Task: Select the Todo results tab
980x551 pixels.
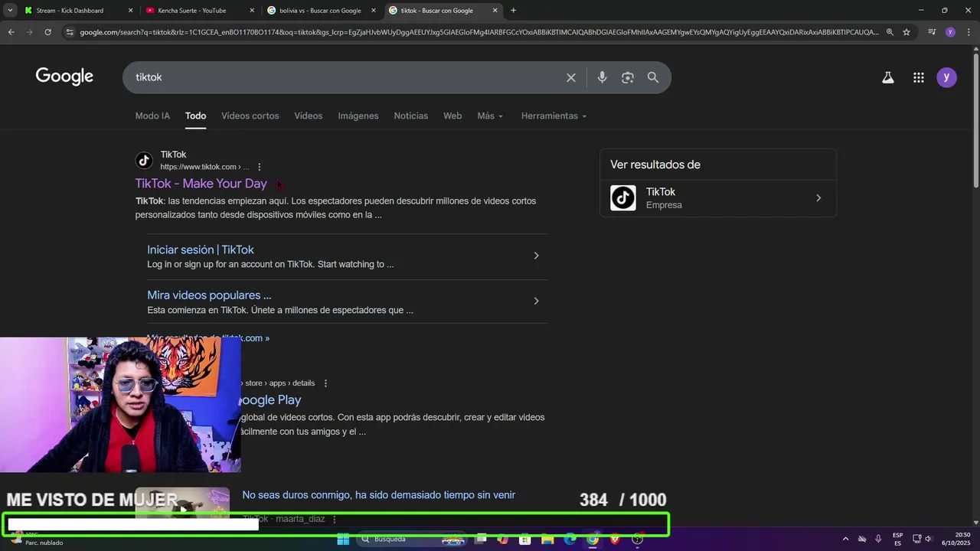Action: point(195,116)
